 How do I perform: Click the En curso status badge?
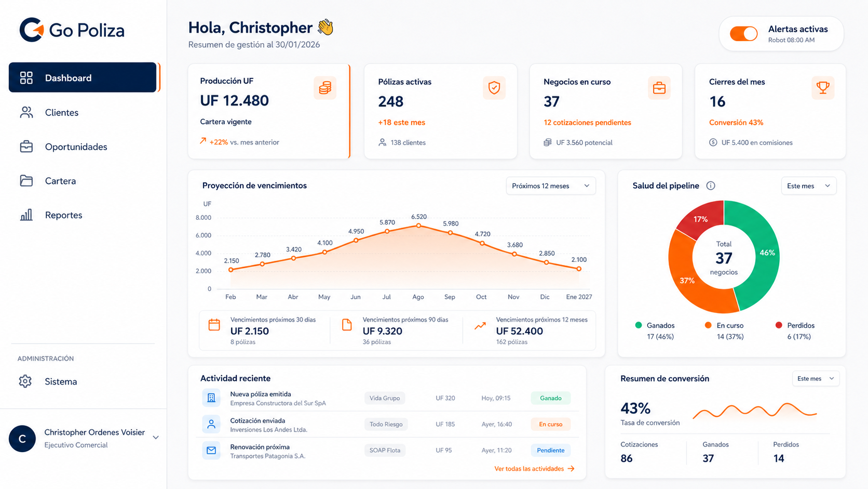click(550, 424)
